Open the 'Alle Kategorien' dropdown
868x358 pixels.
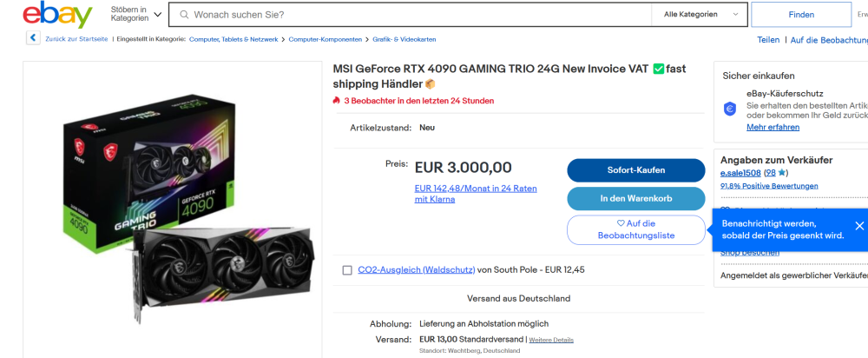point(701,15)
